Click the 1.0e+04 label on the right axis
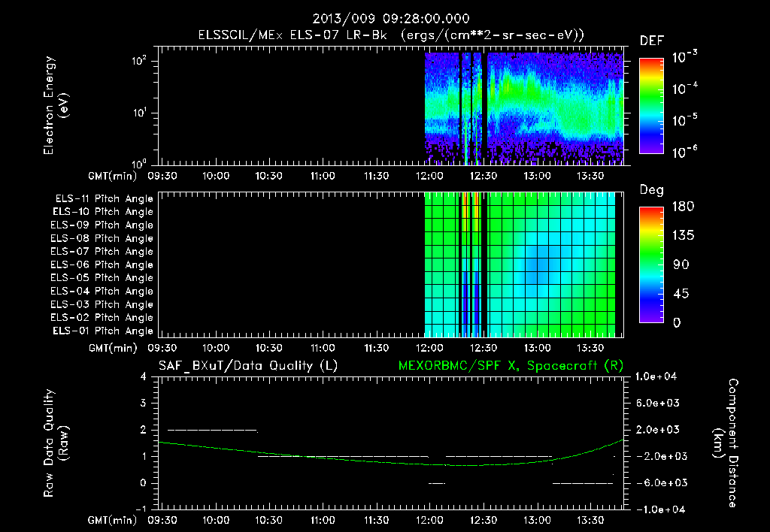Image resolution: width=770 pixels, height=532 pixels. point(656,377)
